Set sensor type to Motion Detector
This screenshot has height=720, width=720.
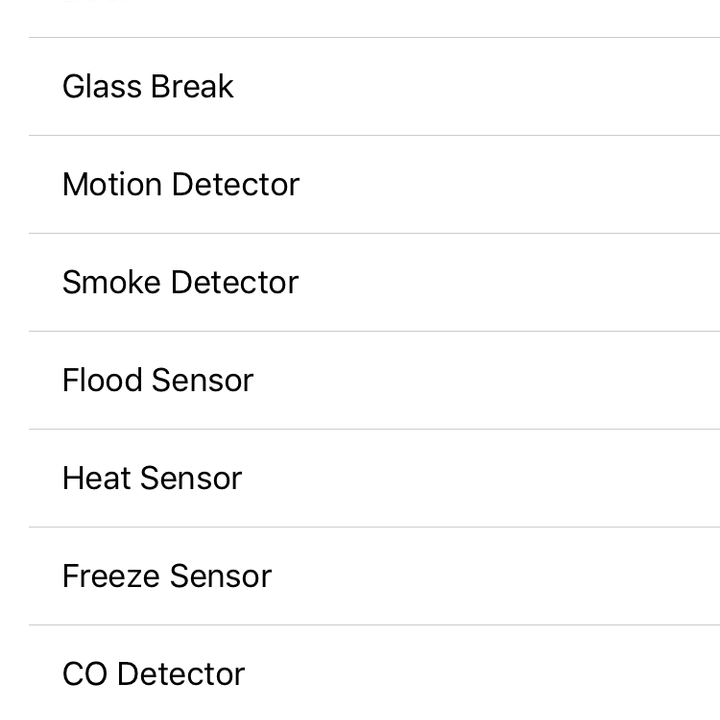(x=360, y=185)
